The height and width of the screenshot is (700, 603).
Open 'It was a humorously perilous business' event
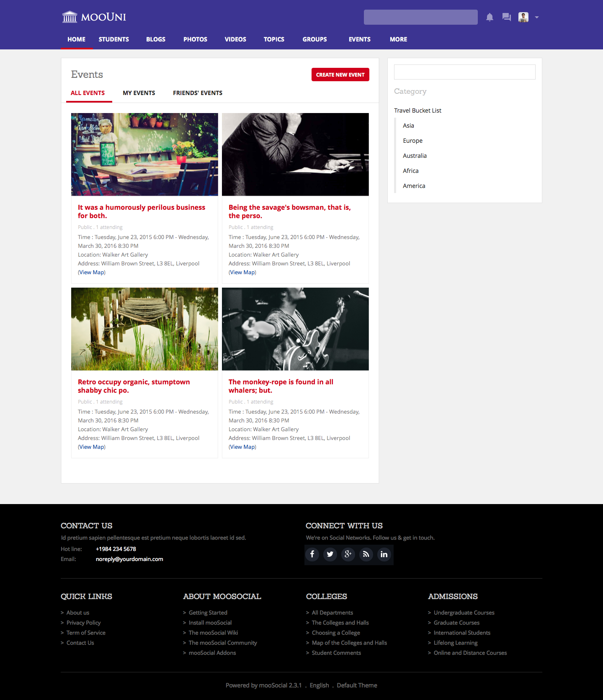[142, 211]
